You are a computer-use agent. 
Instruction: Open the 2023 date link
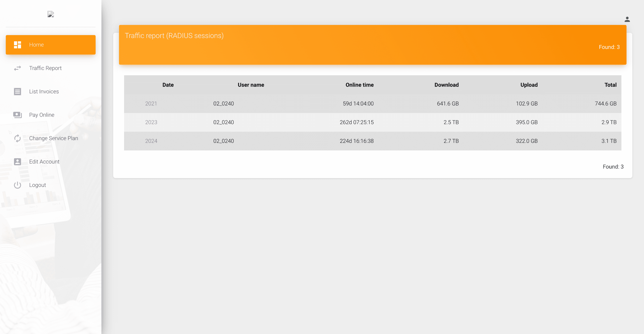(x=151, y=122)
